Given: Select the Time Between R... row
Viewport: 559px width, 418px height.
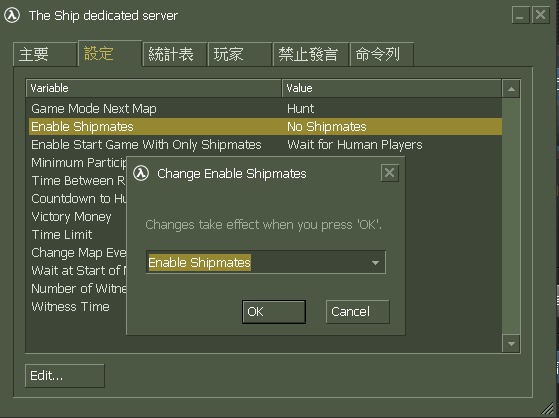Looking at the screenshot, I should point(78,181).
